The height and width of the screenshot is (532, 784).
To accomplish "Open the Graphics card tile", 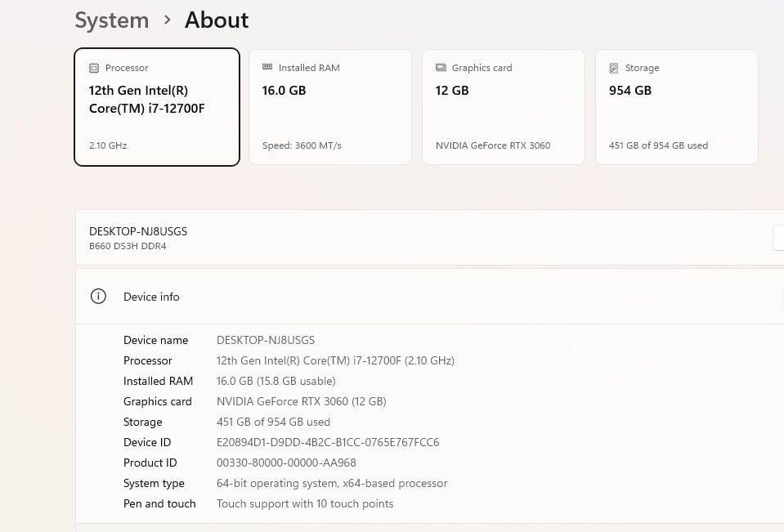I will pyautogui.click(x=504, y=107).
